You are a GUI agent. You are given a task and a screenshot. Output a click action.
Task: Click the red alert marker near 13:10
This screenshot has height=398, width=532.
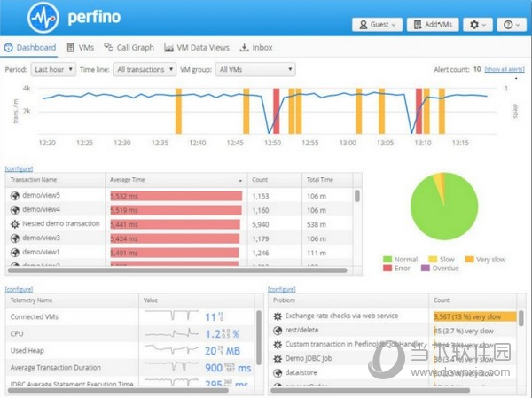point(419,111)
